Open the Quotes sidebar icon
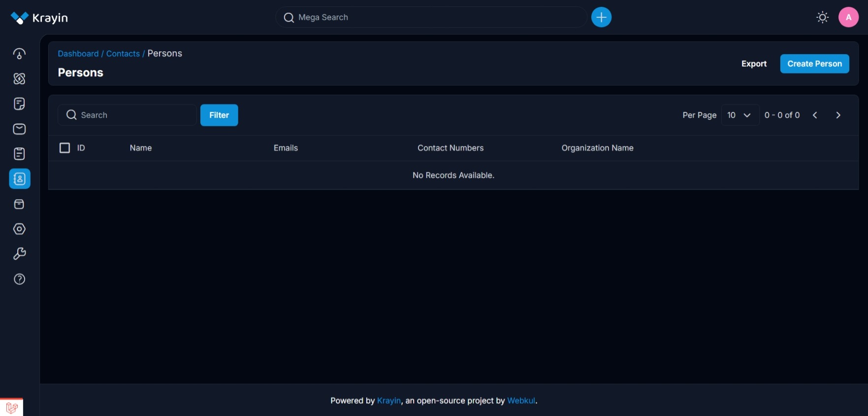Image resolution: width=868 pixels, height=416 pixels. pyautogui.click(x=19, y=104)
